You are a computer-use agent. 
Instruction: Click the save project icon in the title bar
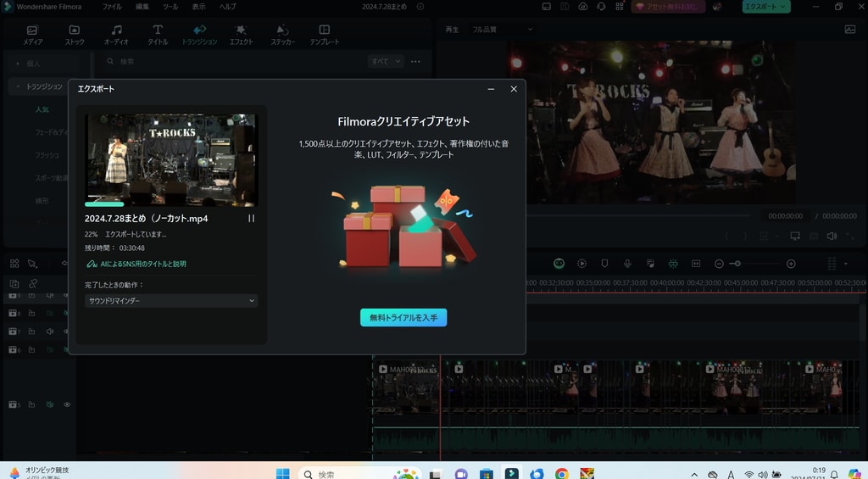tap(565, 7)
